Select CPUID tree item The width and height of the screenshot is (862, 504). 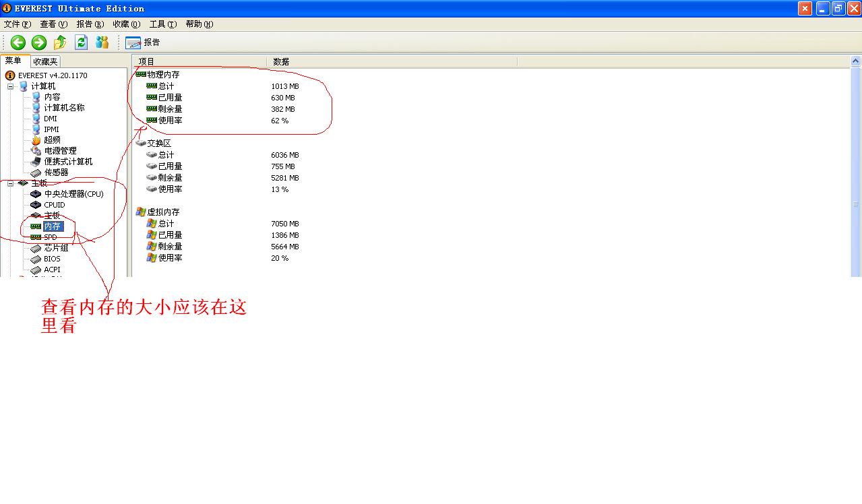point(55,205)
